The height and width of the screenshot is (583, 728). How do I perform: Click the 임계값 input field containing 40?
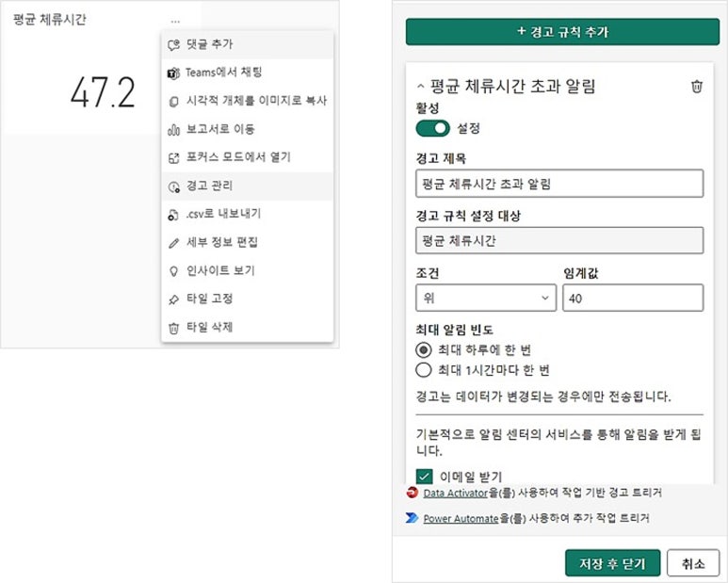click(632, 299)
